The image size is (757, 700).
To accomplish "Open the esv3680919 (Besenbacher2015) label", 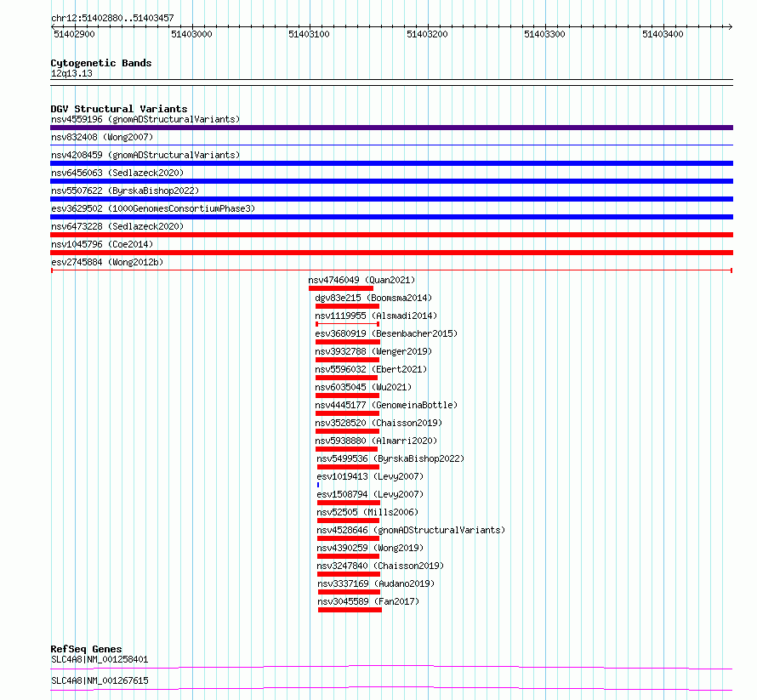I will click(x=386, y=333).
